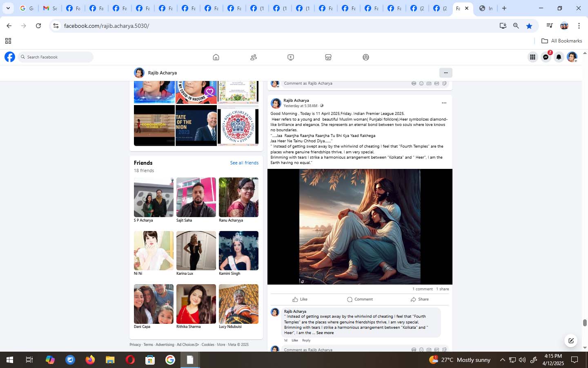Expand comment with See more
The height and width of the screenshot is (368, 588).
click(325, 333)
